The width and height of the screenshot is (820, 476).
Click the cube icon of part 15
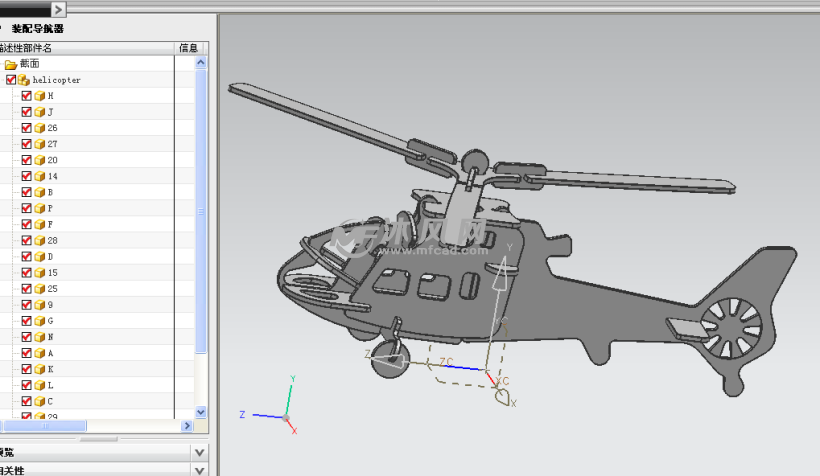click(x=40, y=273)
